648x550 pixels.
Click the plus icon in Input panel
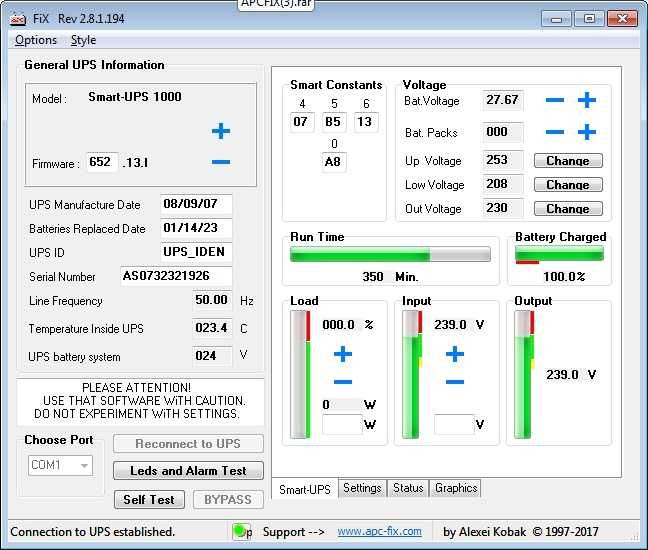coord(455,354)
